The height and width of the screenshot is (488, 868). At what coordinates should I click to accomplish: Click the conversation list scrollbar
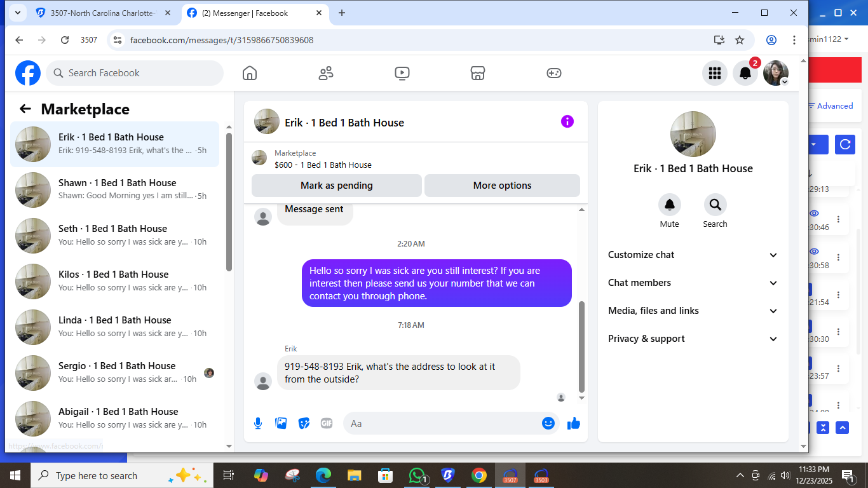229,202
